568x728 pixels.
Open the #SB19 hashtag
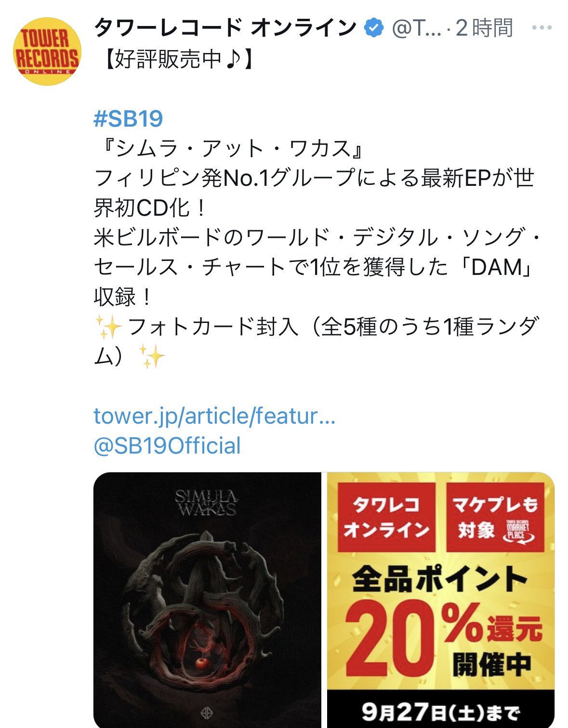128,119
